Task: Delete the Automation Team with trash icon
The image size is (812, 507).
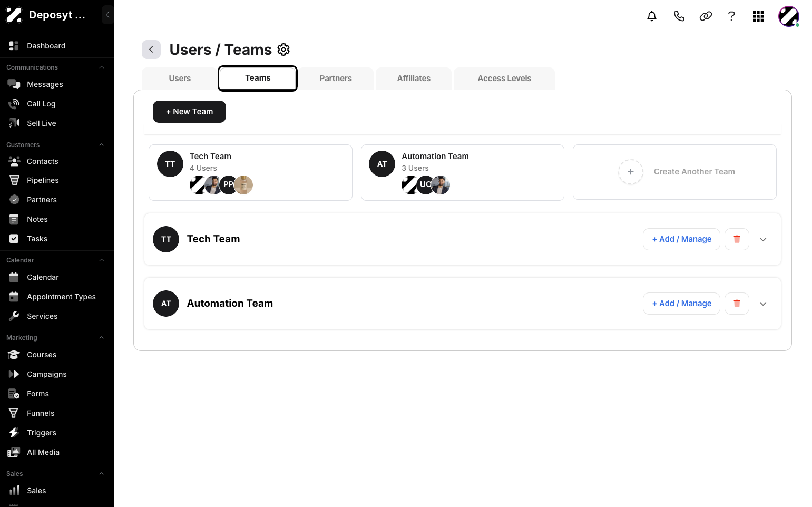Action: click(737, 304)
